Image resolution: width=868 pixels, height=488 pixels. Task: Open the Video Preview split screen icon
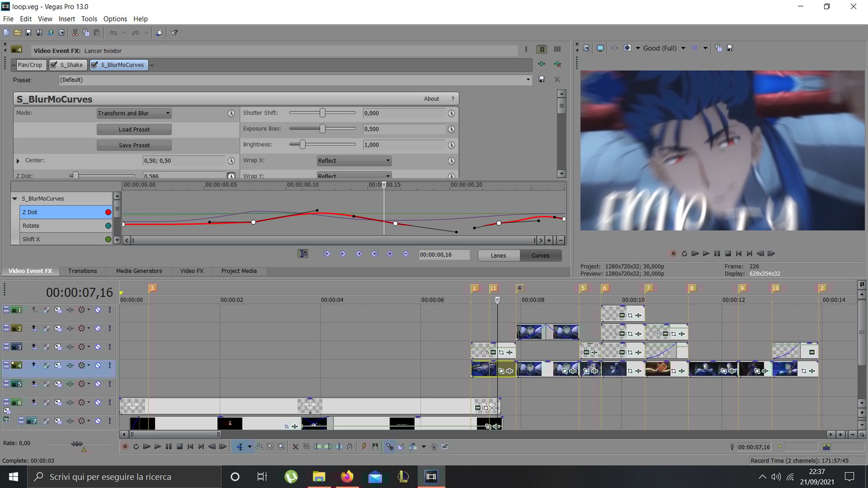pyautogui.click(x=628, y=48)
